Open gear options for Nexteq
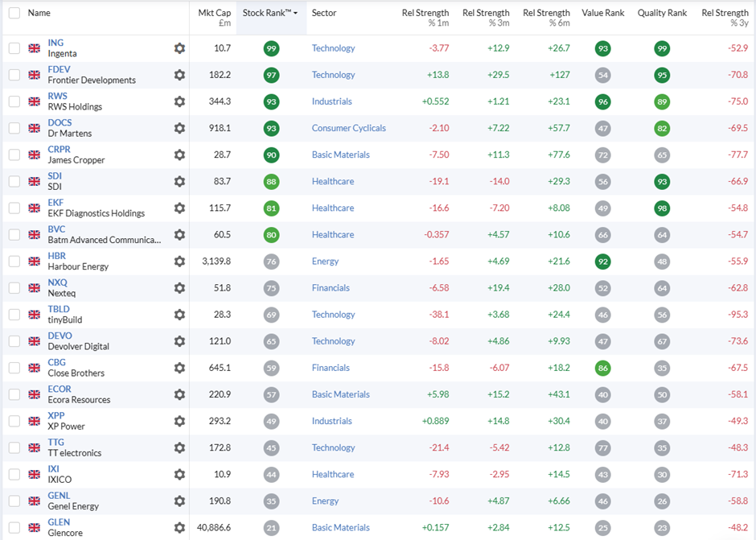Viewport: 756px width, 540px height. coord(179,288)
